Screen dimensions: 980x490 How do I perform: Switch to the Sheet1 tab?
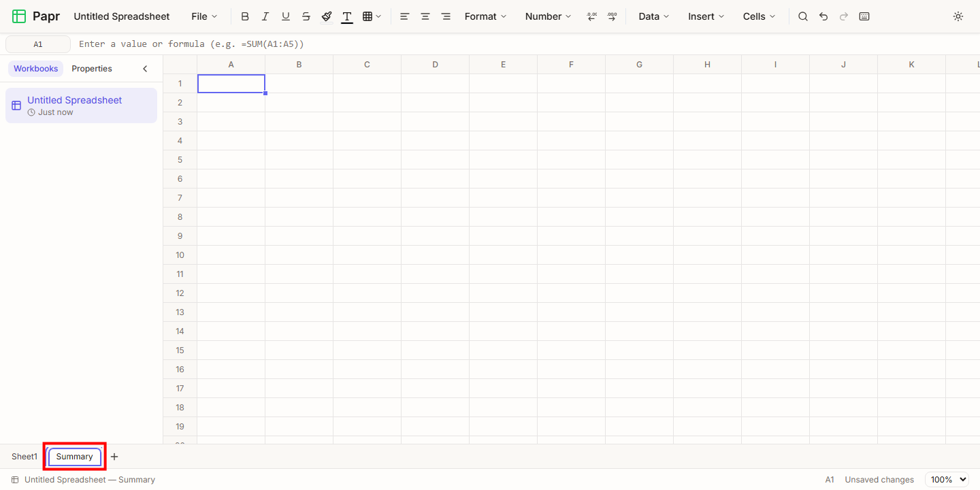24,457
